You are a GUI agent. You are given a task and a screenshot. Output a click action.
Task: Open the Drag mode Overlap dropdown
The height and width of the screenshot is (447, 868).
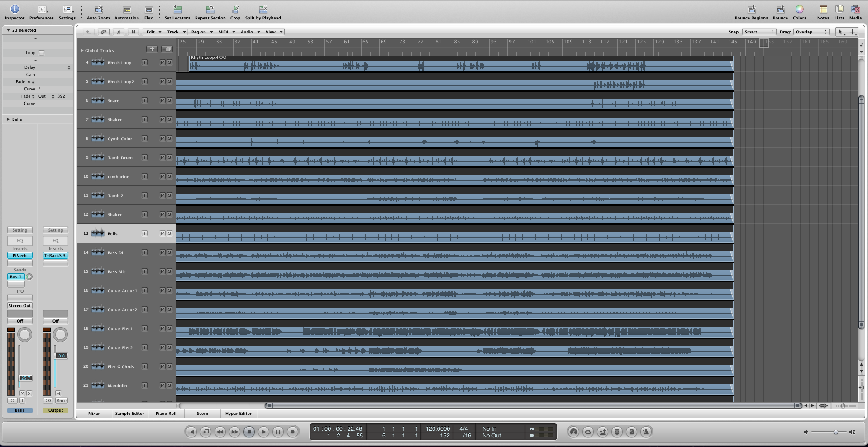[x=811, y=32]
